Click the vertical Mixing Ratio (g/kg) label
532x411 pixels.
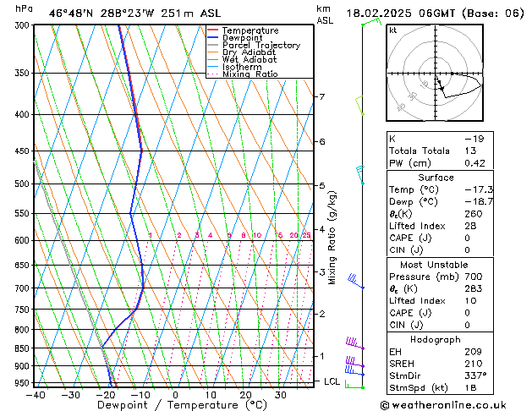(332, 238)
